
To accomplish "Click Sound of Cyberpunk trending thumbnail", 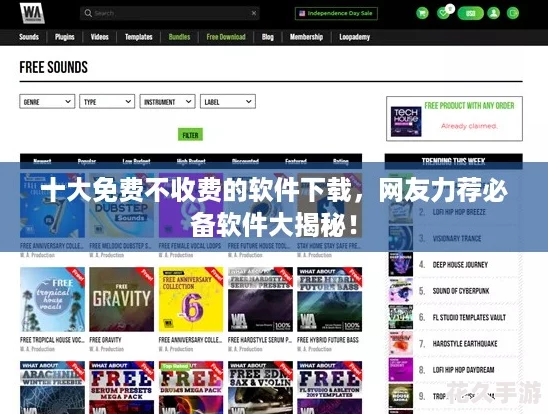I will [401, 291].
